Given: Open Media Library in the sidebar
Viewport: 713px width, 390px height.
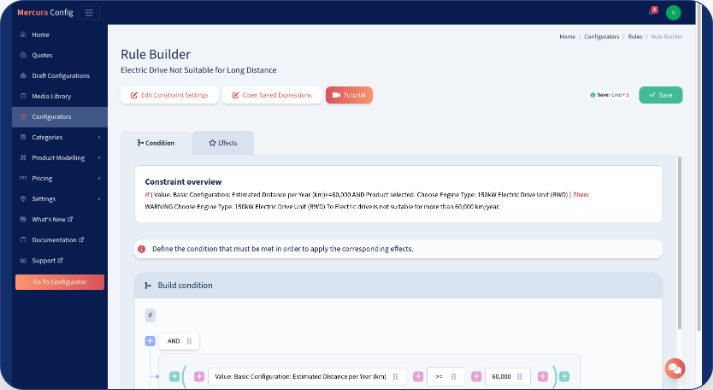Looking at the screenshot, I should click(x=60, y=96).
